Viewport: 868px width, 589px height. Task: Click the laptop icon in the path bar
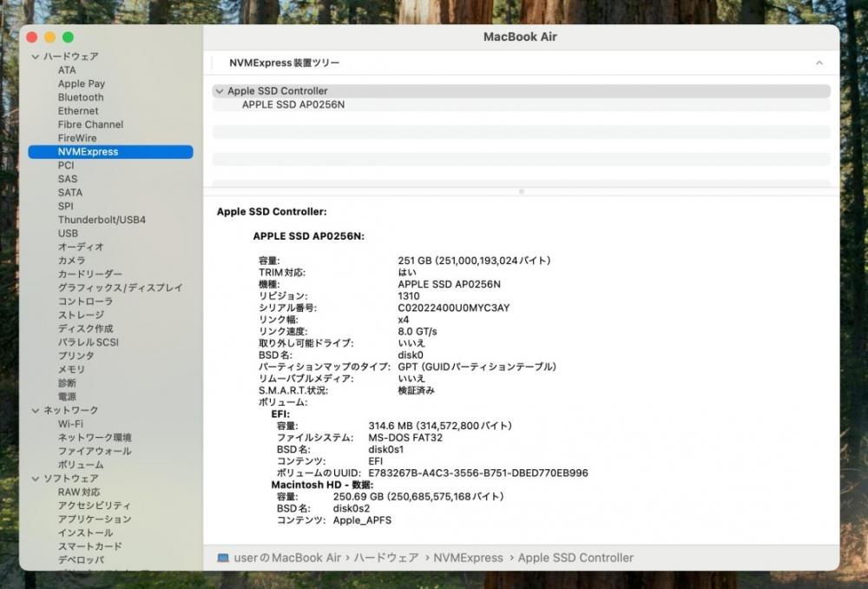pyautogui.click(x=223, y=558)
